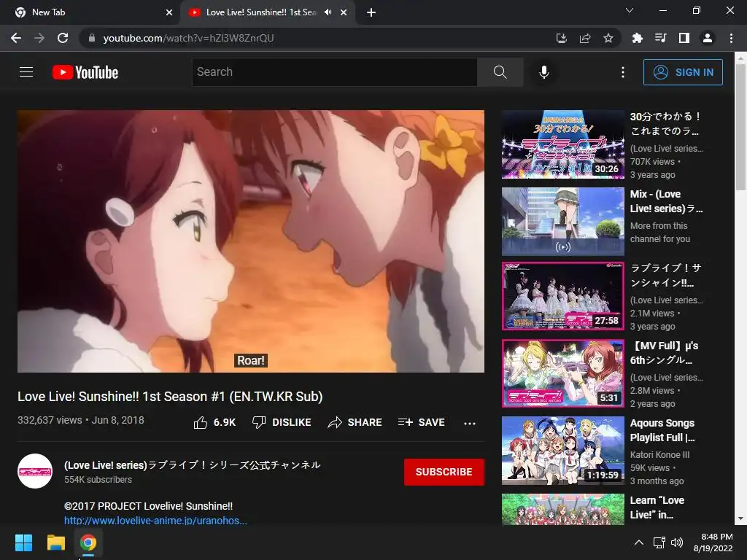Show hidden system tray icons
This screenshot has height=560, width=747.
[x=639, y=542]
